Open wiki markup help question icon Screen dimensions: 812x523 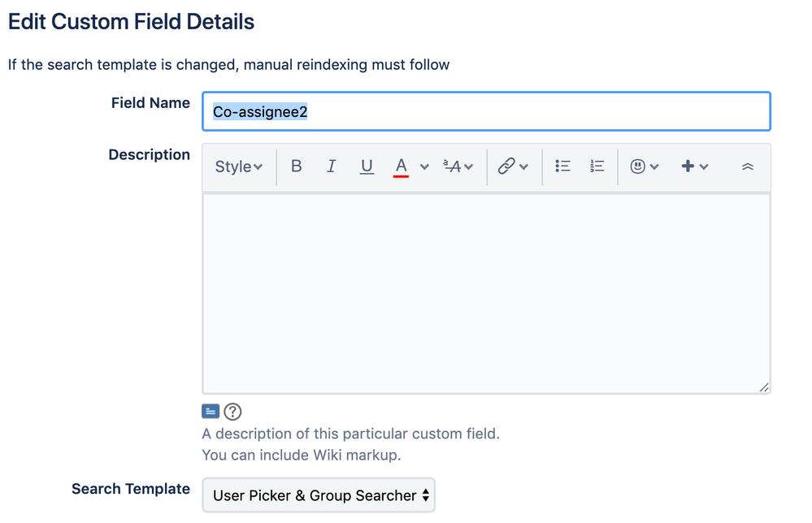tap(232, 411)
